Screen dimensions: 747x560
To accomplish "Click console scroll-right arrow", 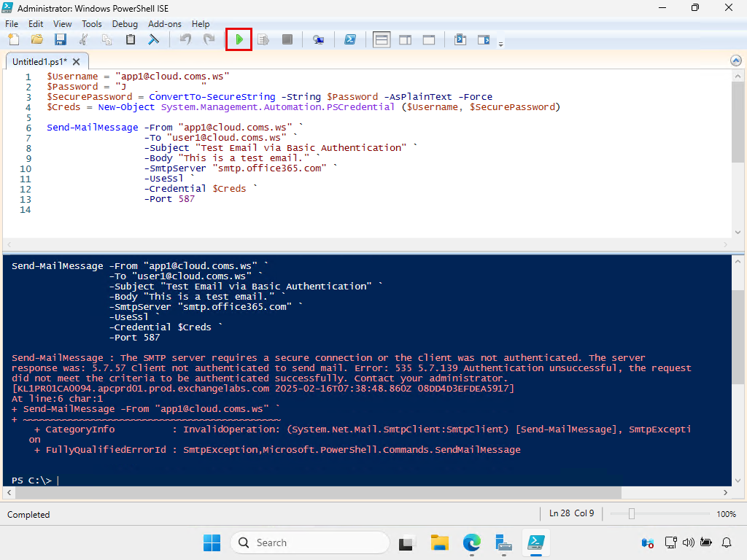I will [x=726, y=492].
